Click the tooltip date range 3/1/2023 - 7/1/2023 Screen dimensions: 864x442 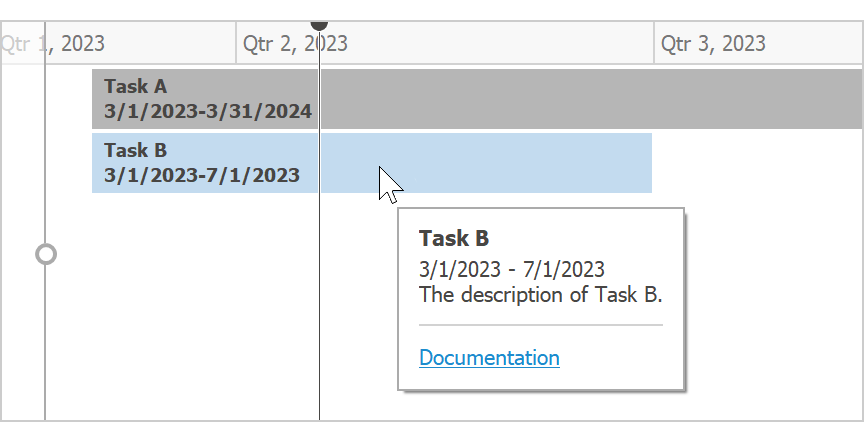coord(512,270)
